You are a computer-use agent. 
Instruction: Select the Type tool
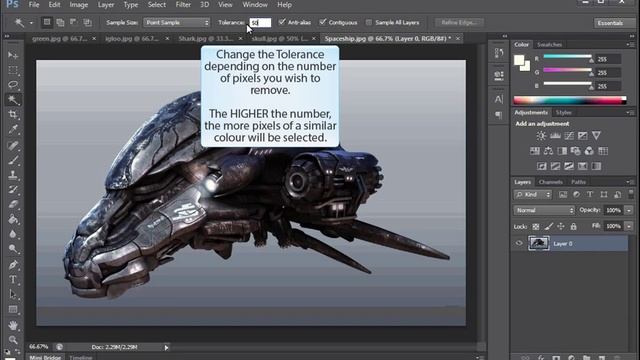(x=13, y=280)
